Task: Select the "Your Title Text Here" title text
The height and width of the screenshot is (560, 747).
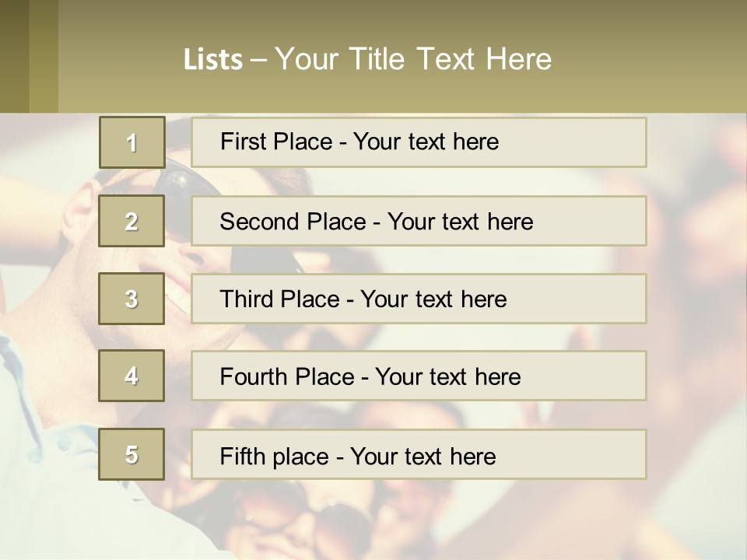Action: pos(412,59)
